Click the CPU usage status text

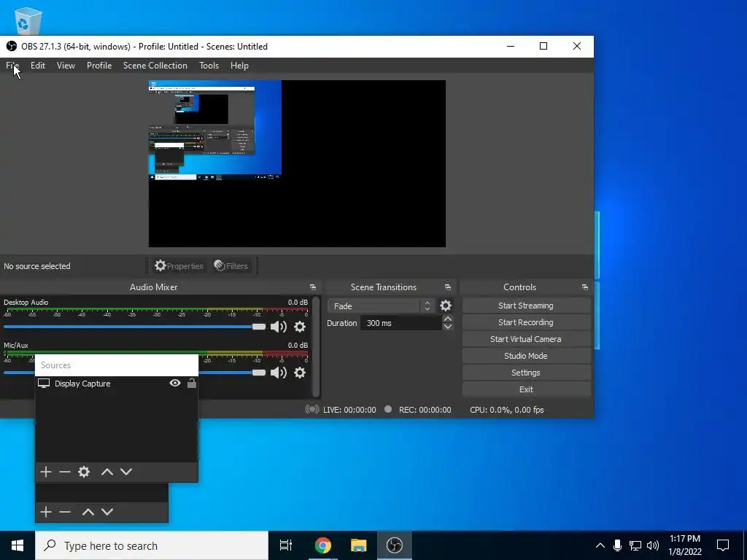pyautogui.click(x=507, y=410)
